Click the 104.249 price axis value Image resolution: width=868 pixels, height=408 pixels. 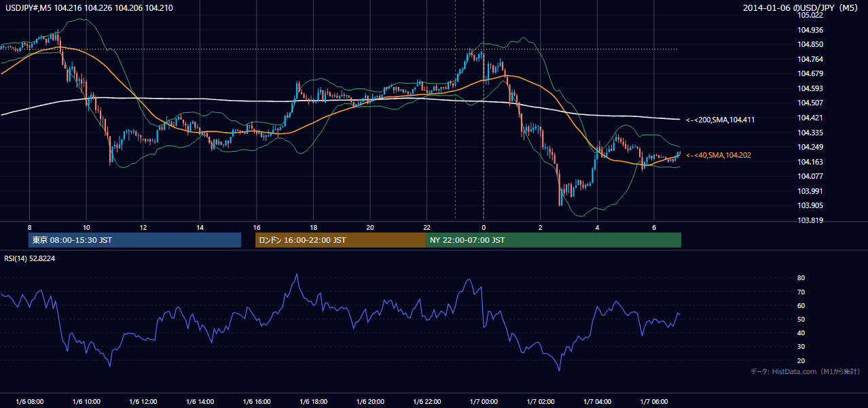(x=810, y=147)
